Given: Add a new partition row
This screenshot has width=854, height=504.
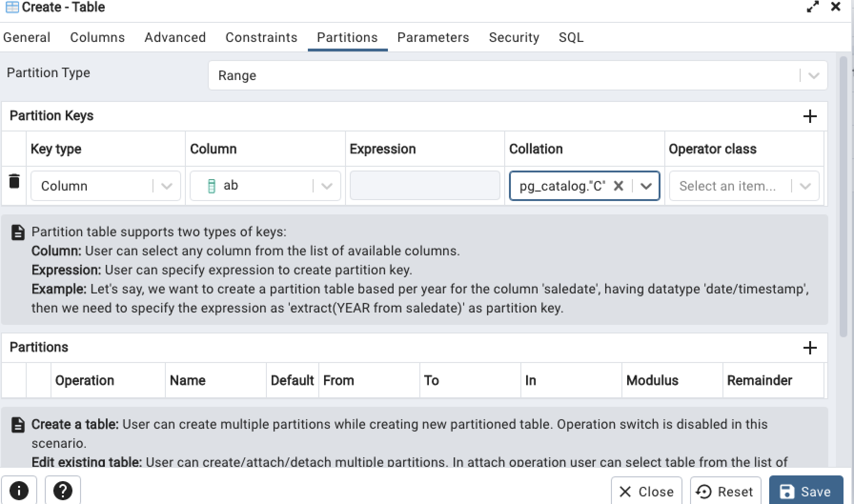Looking at the screenshot, I should 810,348.
